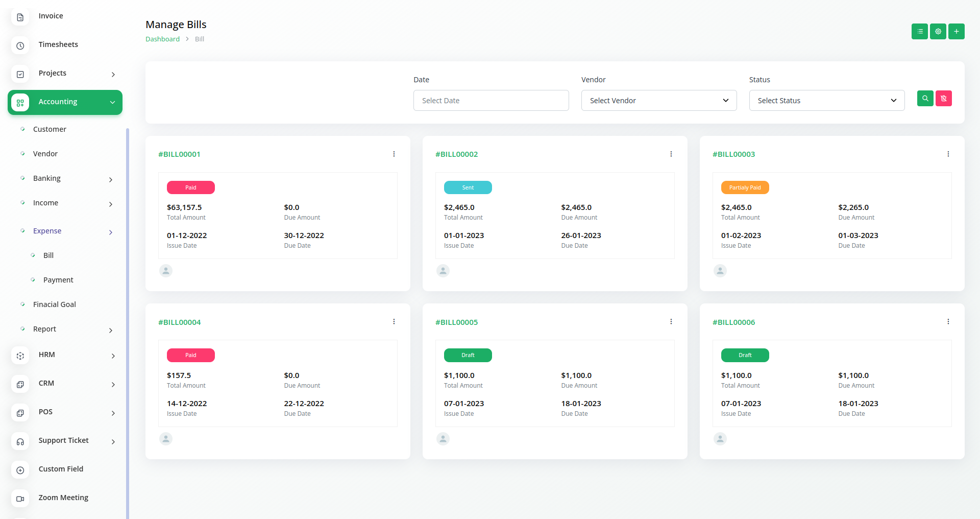The width and height of the screenshot is (980, 519).
Task: Open the Select Vendor dropdown
Action: [658, 101]
